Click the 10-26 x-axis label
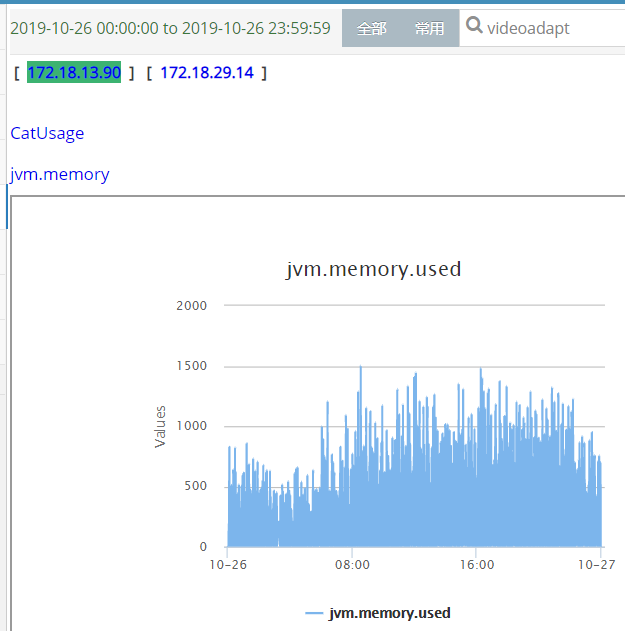 [x=228, y=565]
